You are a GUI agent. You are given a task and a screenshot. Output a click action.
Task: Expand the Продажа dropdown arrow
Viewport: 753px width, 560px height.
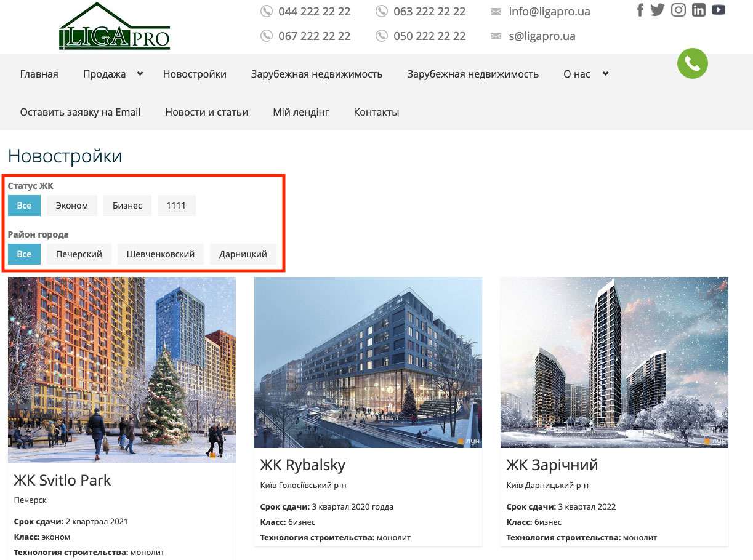click(140, 74)
